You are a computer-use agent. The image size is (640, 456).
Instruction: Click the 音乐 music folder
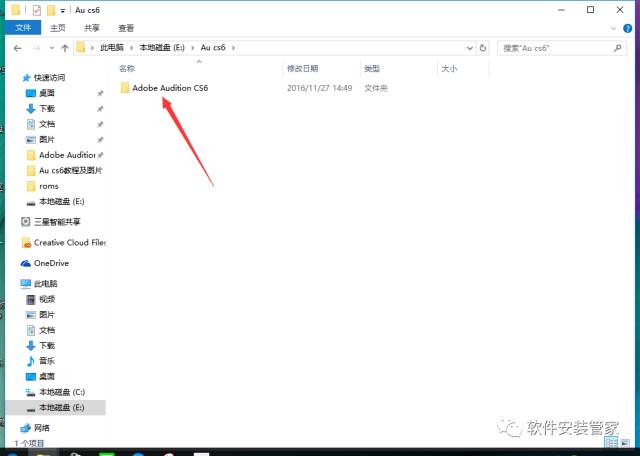[46, 360]
